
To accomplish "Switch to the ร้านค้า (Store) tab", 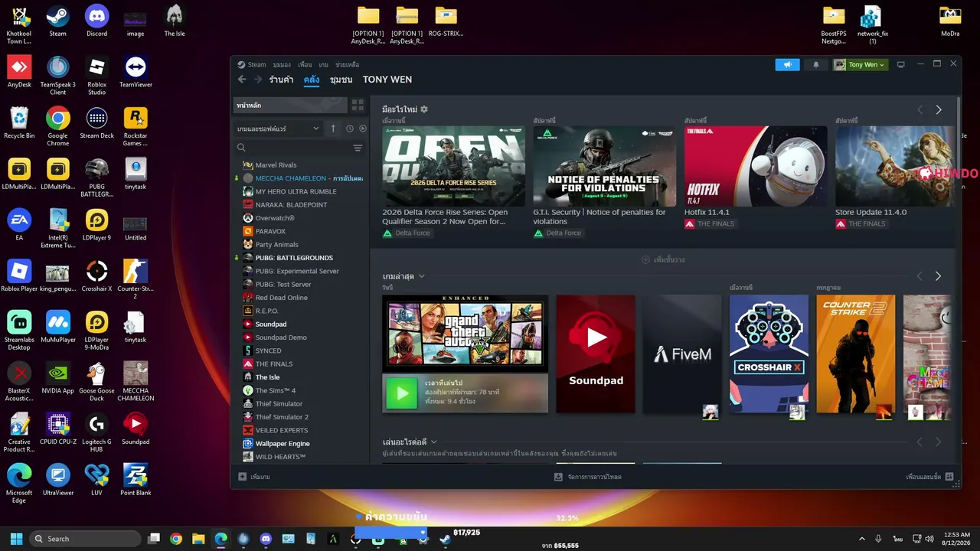I will pos(281,80).
